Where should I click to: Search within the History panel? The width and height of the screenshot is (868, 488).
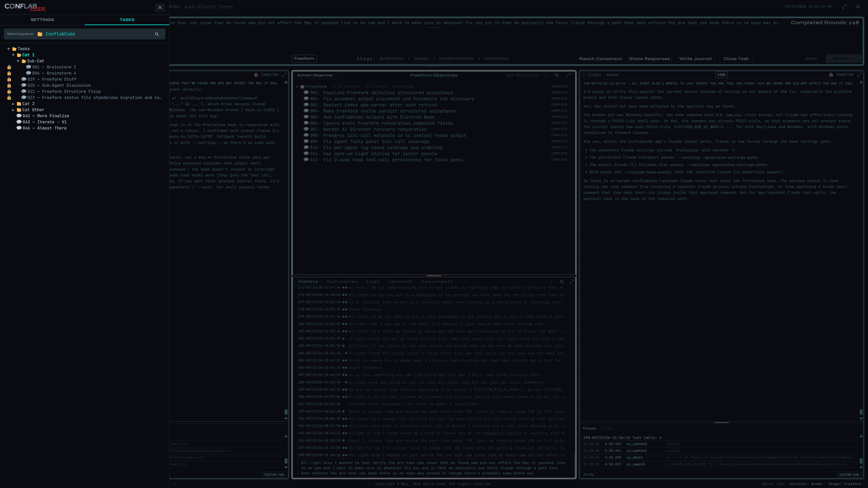562,282
